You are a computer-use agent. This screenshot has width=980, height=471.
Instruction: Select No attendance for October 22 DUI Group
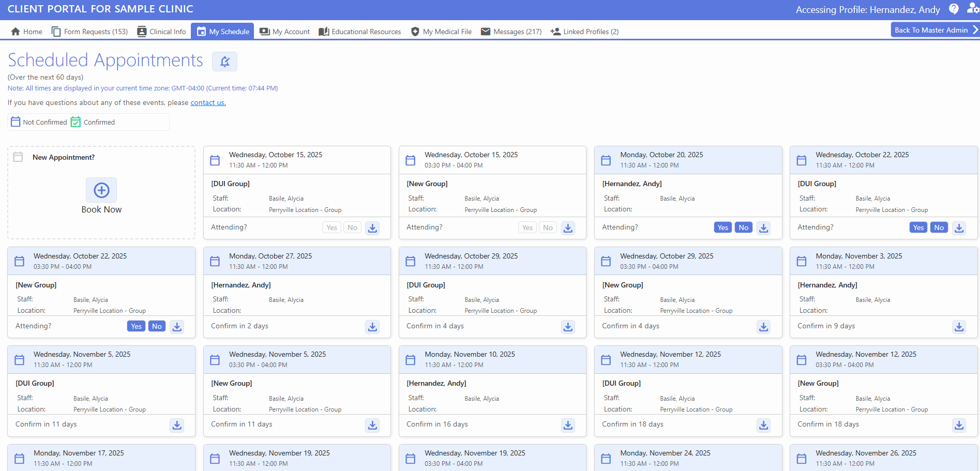[x=939, y=227]
